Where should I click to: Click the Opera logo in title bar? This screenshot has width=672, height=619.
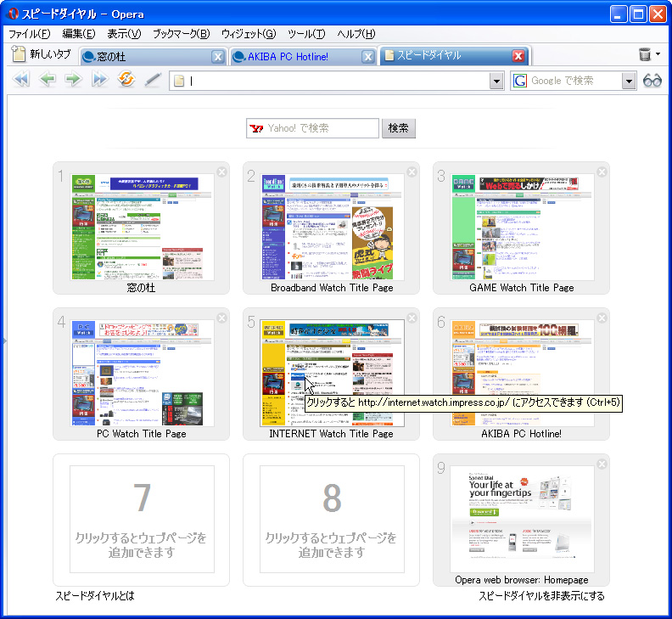(13, 14)
